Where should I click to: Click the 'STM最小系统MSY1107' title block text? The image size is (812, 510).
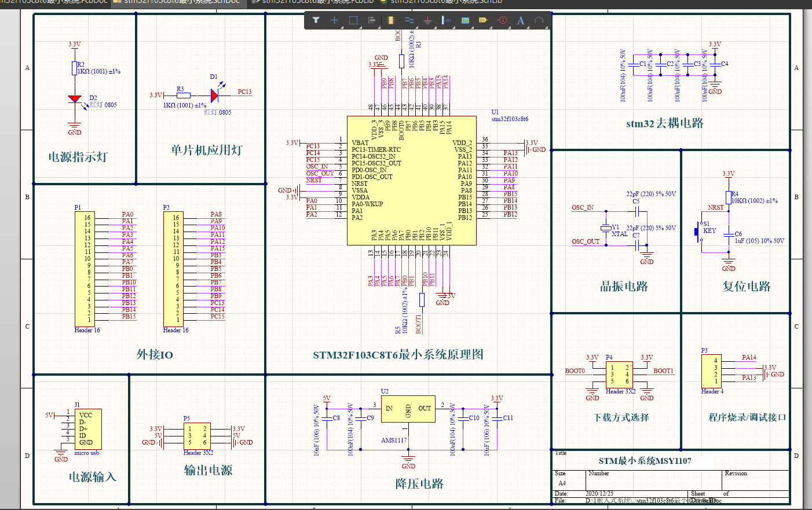[x=645, y=461]
